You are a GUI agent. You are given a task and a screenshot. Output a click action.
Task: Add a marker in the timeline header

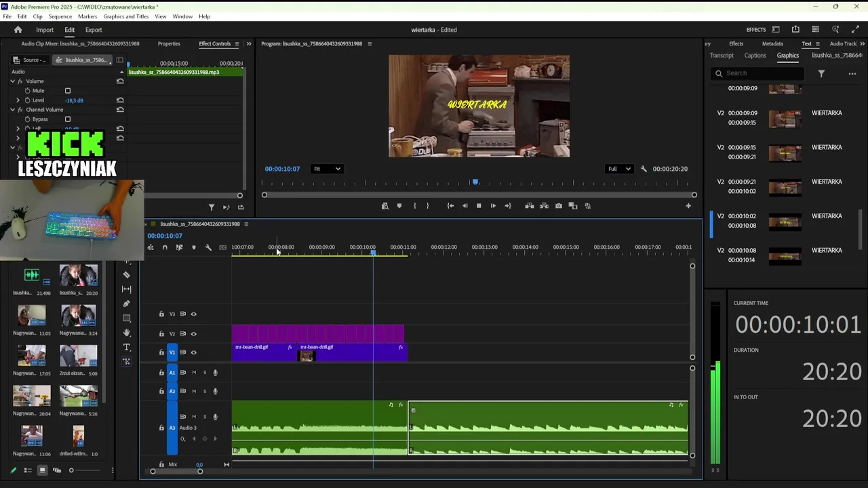tap(194, 247)
